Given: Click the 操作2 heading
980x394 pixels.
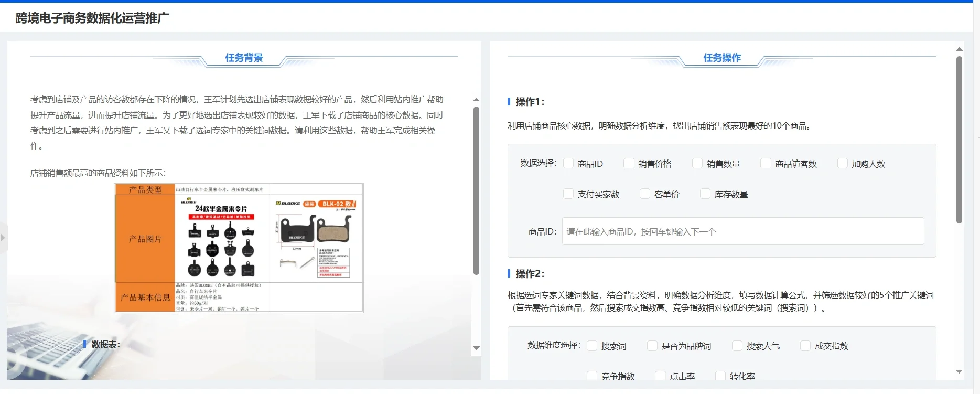Looking at the screenshot, I should pyautogui.click(x=530, y=274).
